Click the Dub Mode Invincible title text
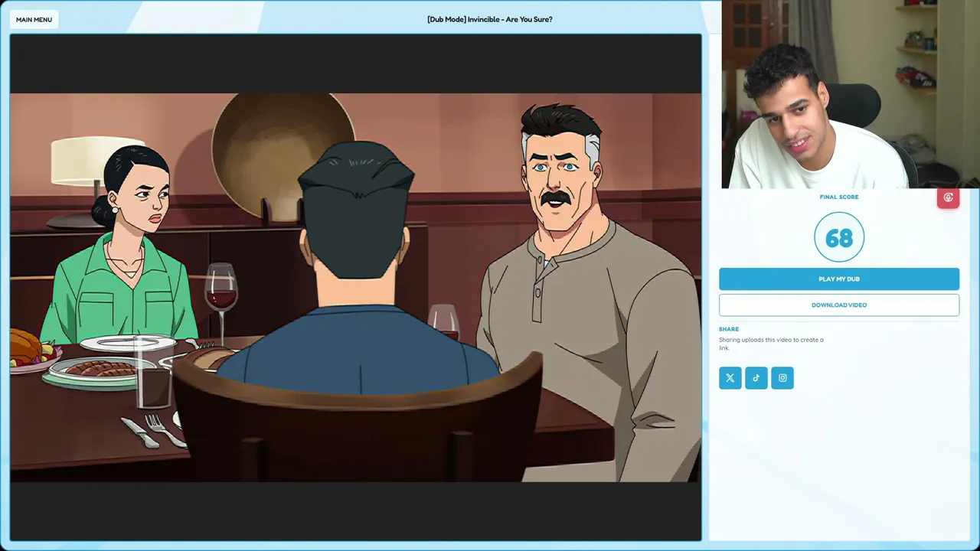This screenshot has height=551, width=980. (490, 19)
